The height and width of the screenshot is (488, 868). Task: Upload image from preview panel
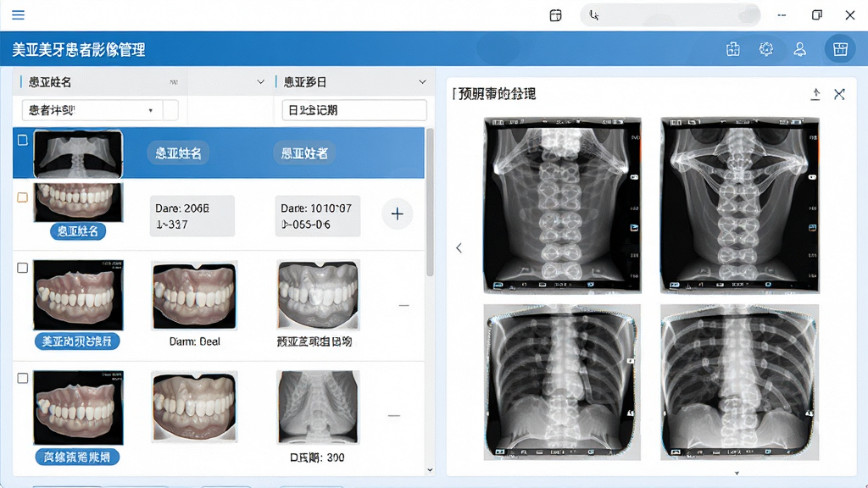click(x=815, y=94)
